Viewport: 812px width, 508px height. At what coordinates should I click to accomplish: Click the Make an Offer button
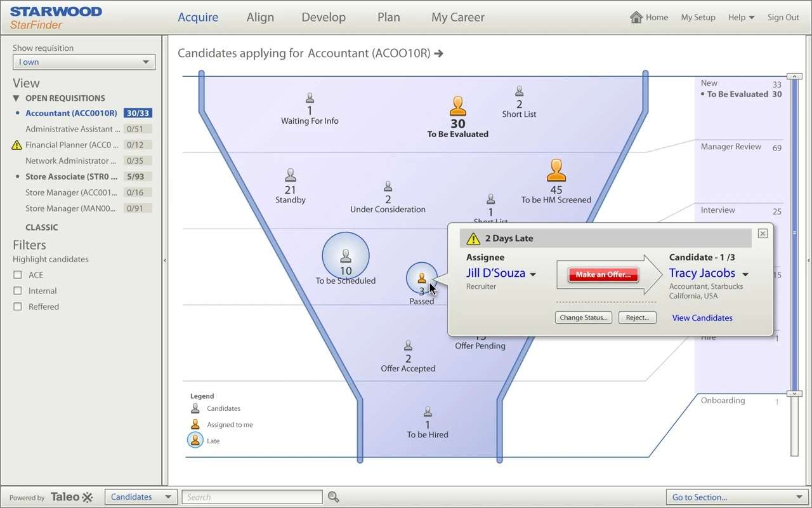603,275
